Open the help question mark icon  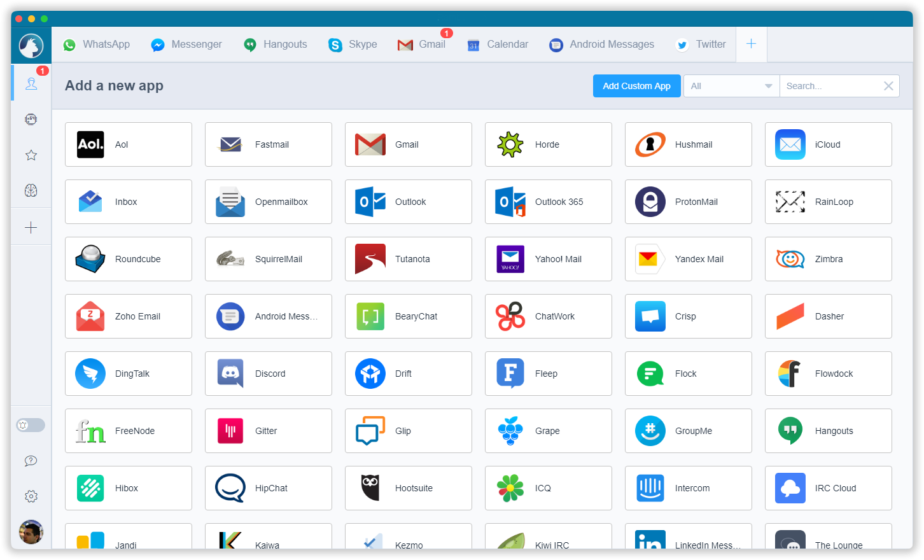tap(31, 461)
